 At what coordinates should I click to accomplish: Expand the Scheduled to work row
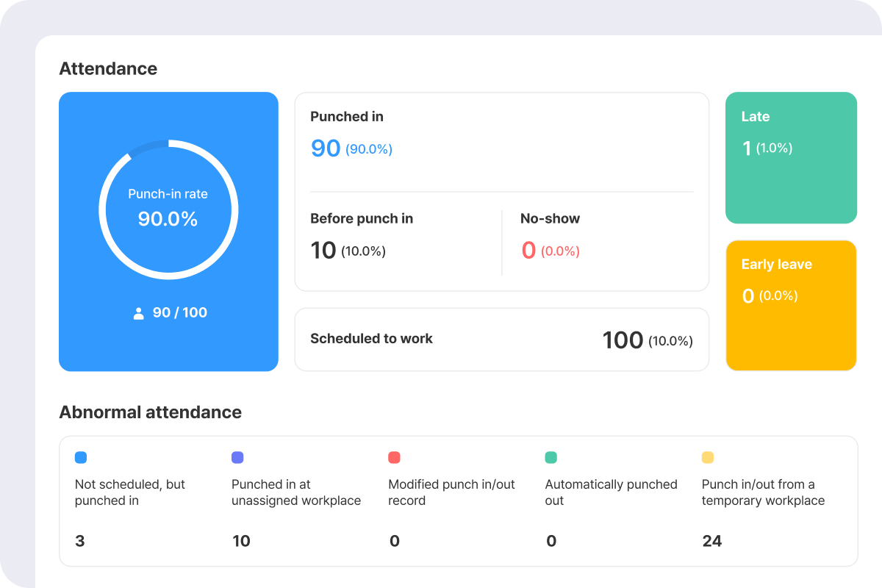pyautogui.click(x=502, y=339)
